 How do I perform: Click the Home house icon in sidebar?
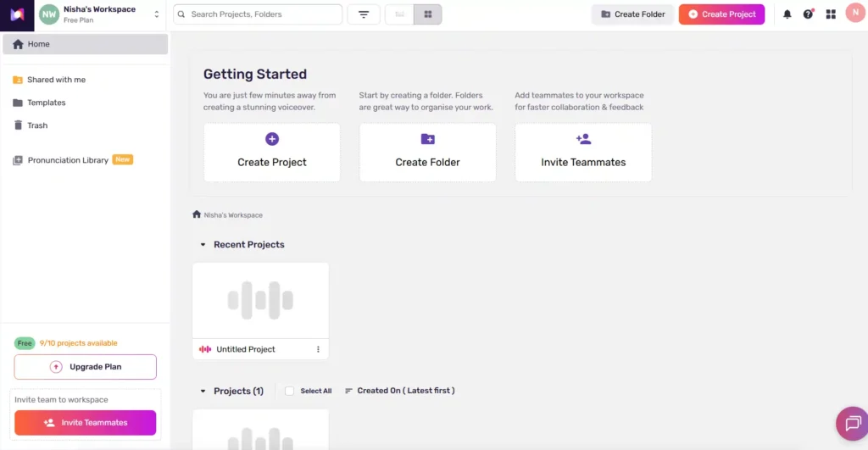pyautogui.click(x=18, y=44)
